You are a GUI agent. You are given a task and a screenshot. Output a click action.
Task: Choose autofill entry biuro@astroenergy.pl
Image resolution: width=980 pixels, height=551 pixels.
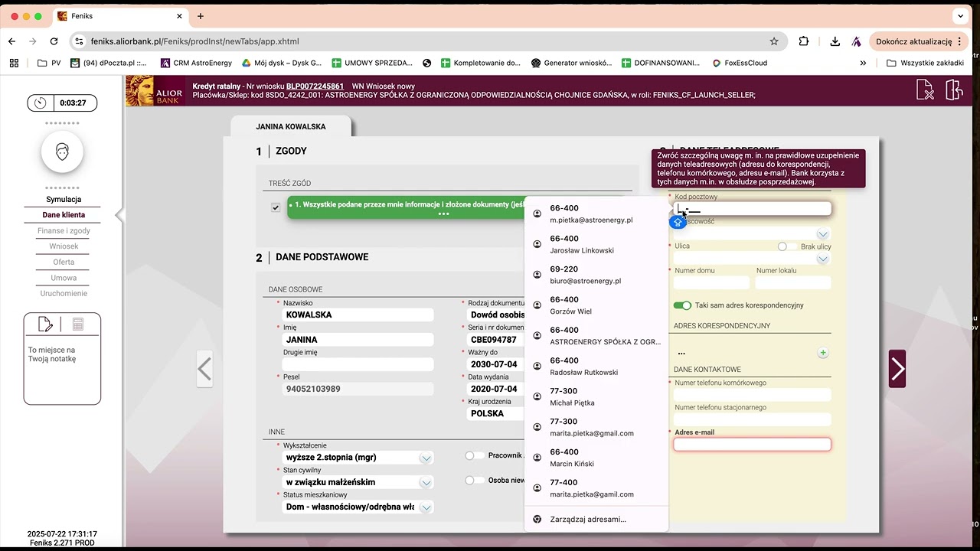[x=596, y=275]
